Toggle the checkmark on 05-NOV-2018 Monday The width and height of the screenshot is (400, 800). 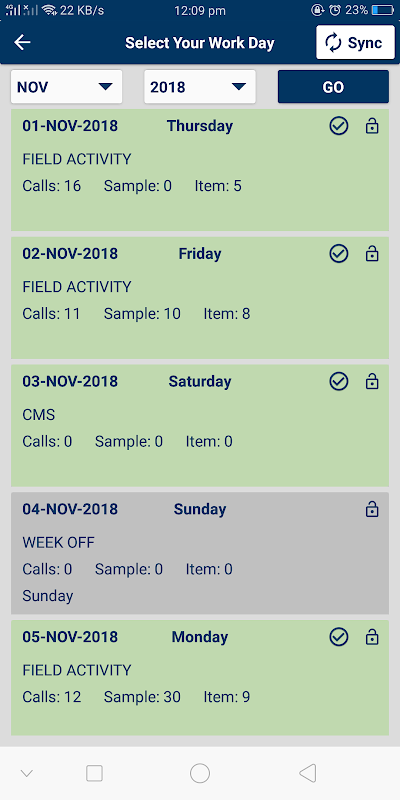[339, 637]
